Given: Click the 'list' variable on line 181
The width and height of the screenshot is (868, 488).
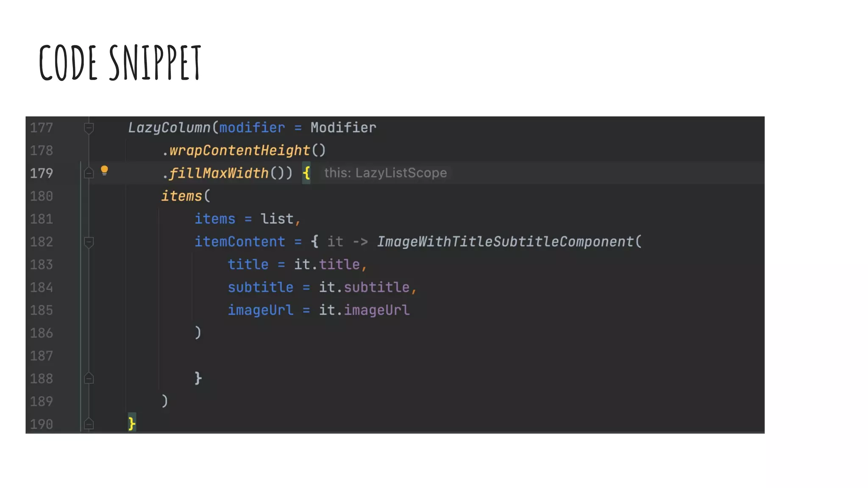Looking at the screenshot, I should click(276, 219).
